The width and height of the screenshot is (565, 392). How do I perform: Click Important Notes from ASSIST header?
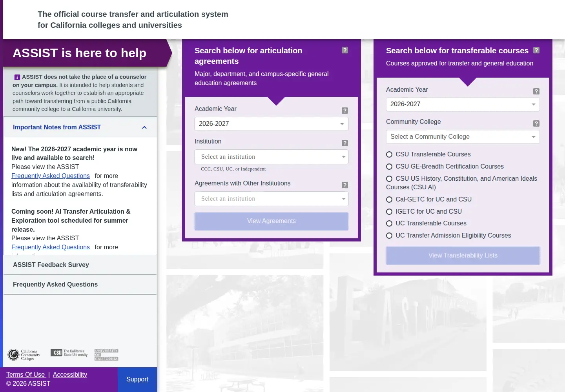click(80, 127)
